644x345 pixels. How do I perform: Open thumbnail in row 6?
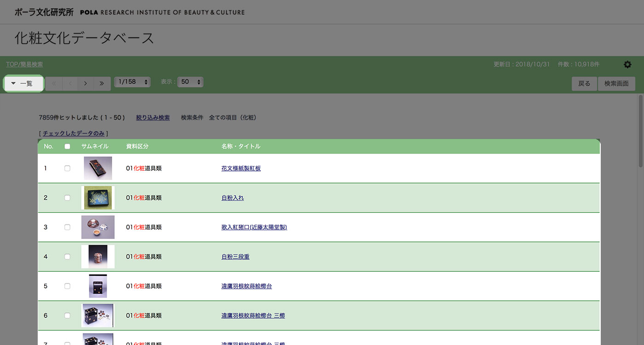click(98, 316)
